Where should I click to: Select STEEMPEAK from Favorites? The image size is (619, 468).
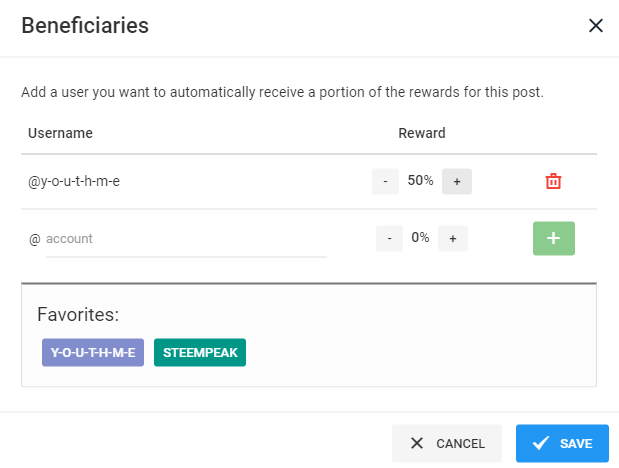pyautogui.click(x=200, y=352)
